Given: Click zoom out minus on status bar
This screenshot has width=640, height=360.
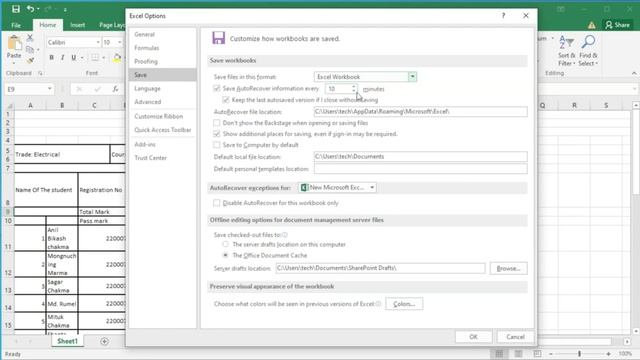Looking at the screenshot, I should tap(551, 354).
